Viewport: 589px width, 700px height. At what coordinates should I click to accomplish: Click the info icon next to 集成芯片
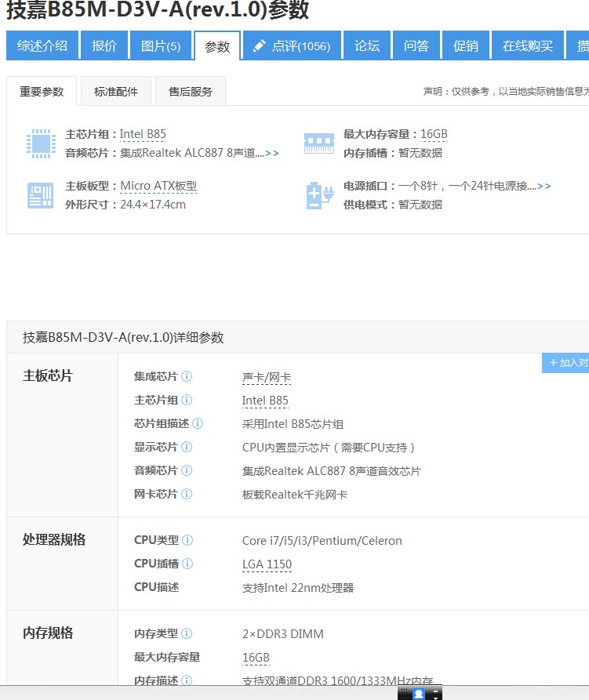187,376
